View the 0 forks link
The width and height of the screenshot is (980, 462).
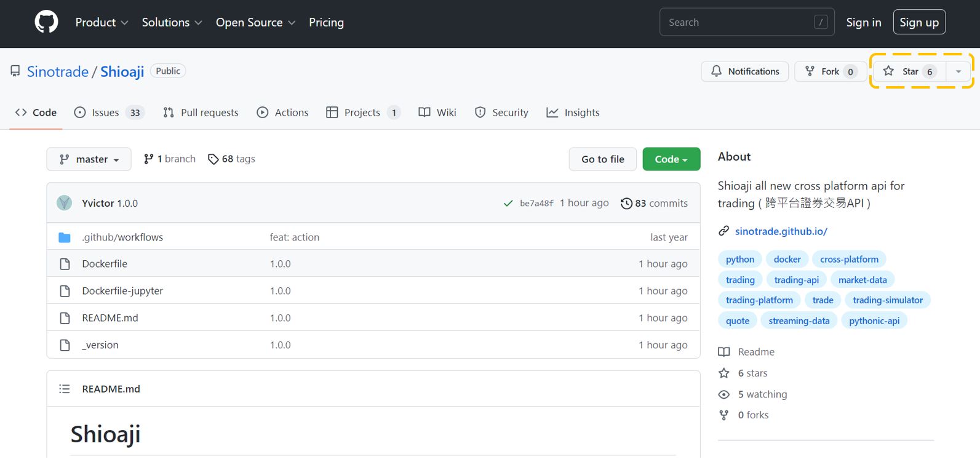pyautogui.click(x=744, y=415)
